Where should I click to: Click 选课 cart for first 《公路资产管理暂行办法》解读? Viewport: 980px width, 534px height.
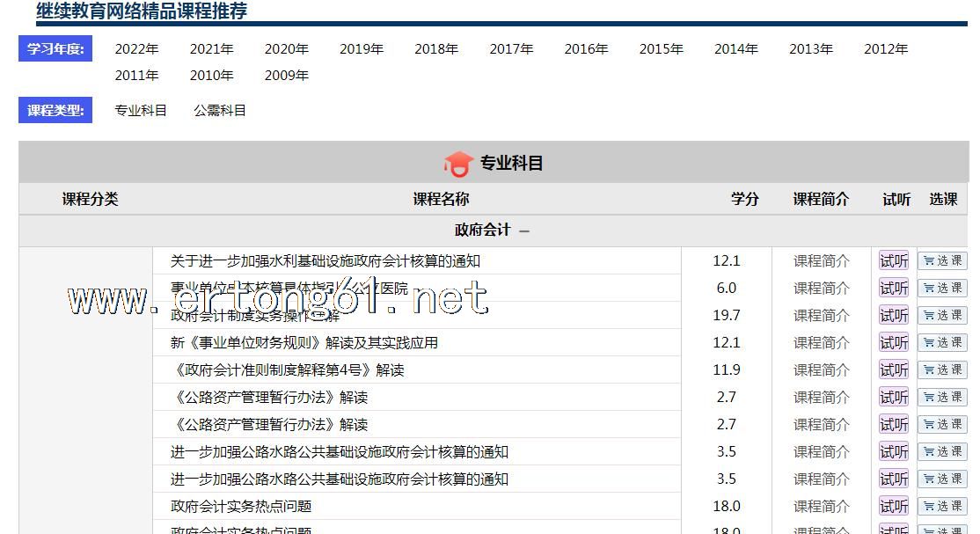(x=942, y=398)
